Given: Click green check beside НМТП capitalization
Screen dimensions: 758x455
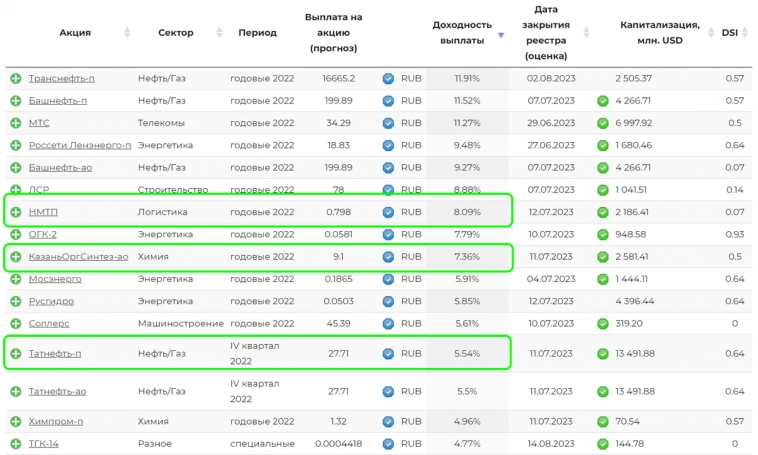Looking at the screenshot, I should 602,212.
